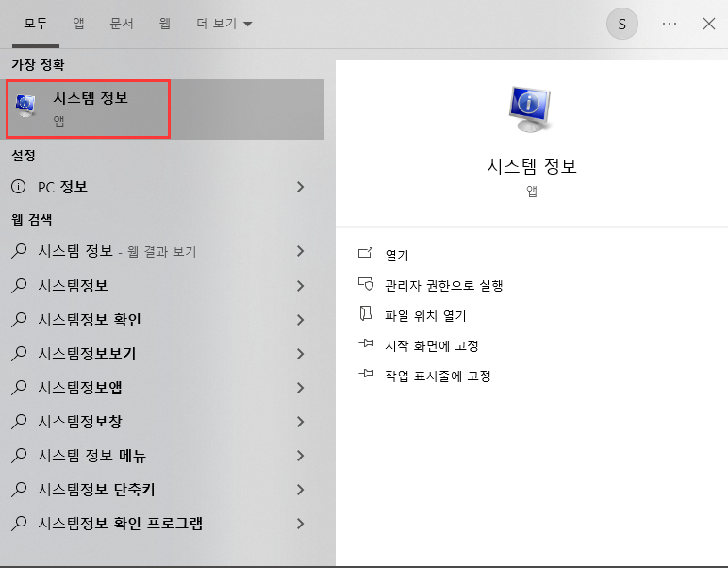Select 시스템정보앱 web suggestion
The width and height of the screenshot is (728, 568).
[x=162, y=388]
